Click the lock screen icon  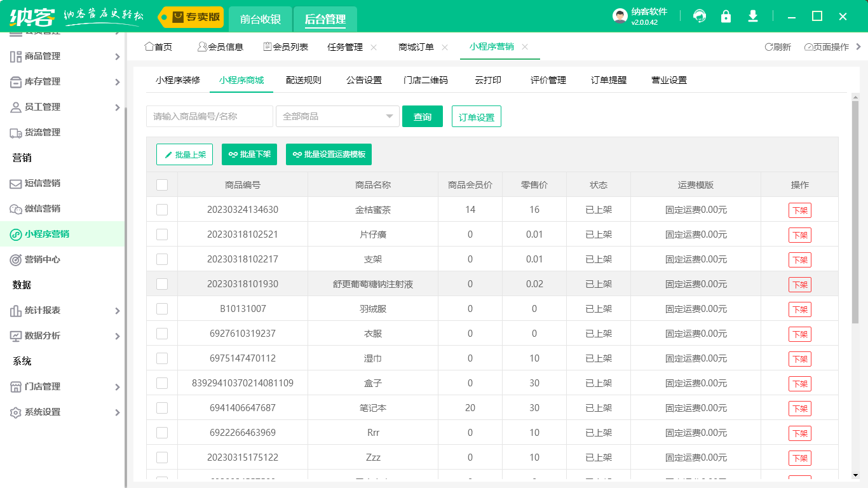coord(726,17)
